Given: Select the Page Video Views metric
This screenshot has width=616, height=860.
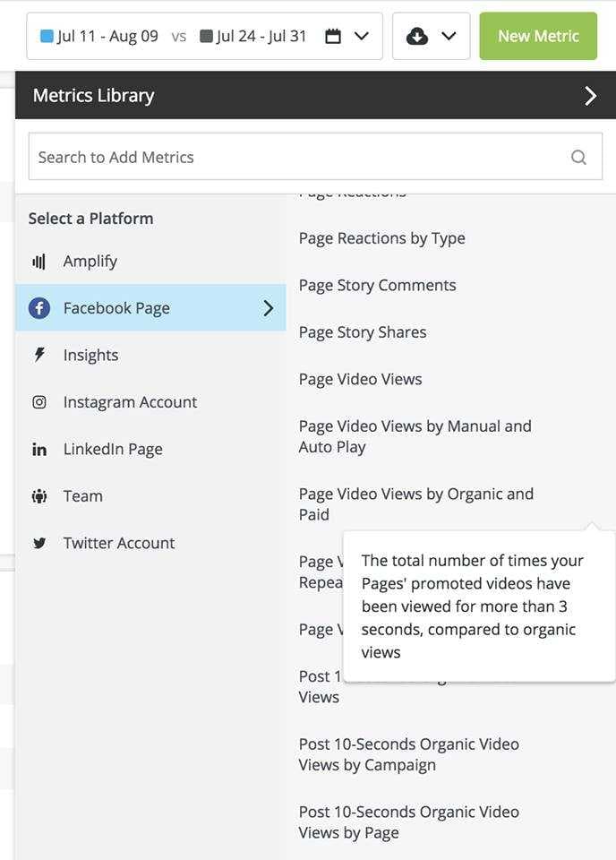Looking at the screenshot, I should 360,379.
